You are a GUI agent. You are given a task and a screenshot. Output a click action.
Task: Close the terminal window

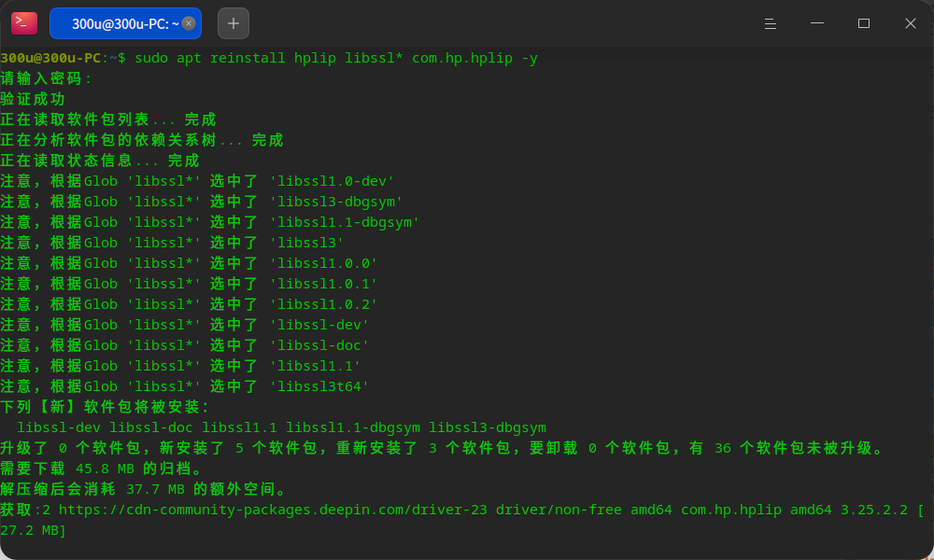point(910,23)
